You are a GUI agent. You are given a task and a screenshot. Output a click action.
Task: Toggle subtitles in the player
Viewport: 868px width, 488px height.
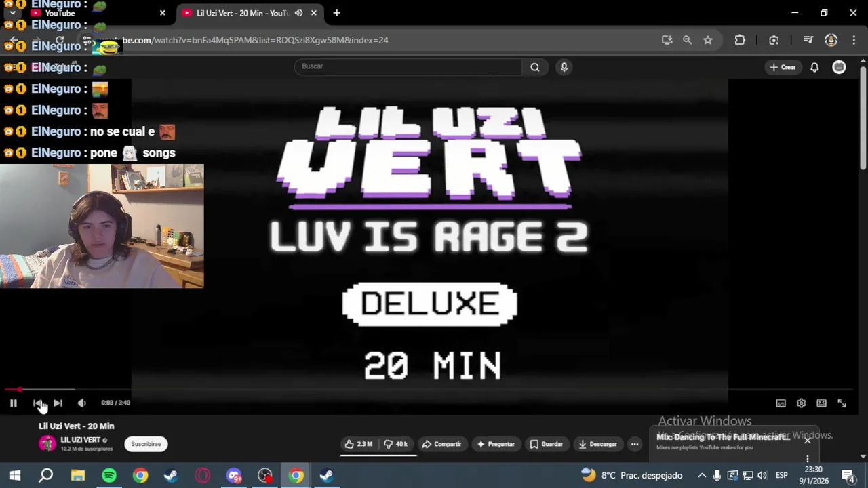781,403
